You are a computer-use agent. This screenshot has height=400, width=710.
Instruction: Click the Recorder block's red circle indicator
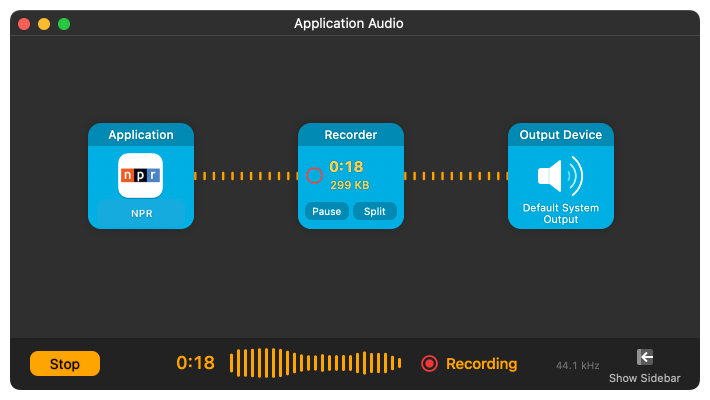click(314, 175)
